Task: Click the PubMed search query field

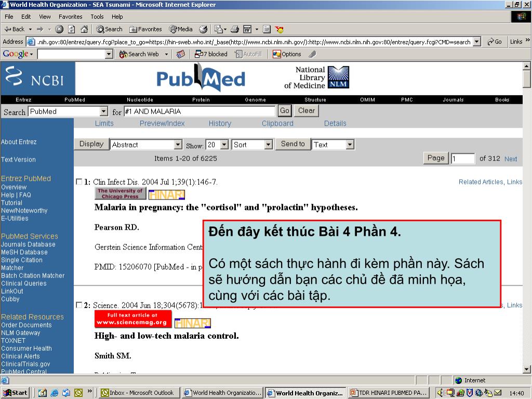Action: tap(199, 111)
